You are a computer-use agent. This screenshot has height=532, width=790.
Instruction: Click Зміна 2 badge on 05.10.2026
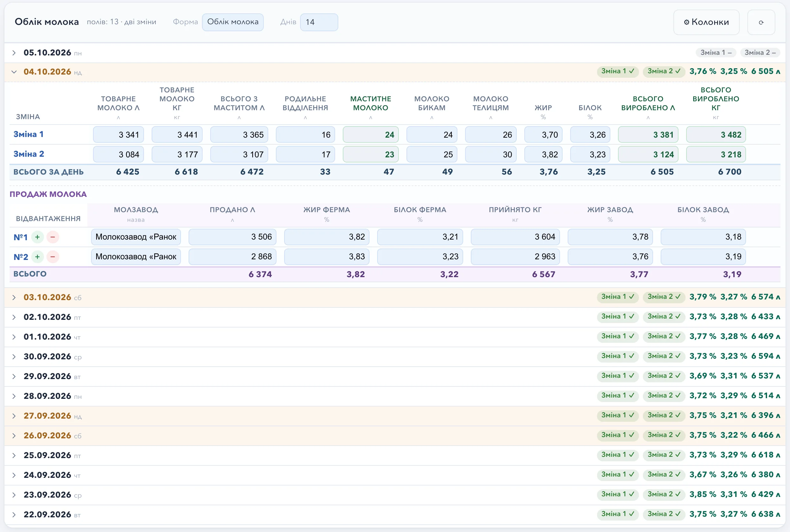[760, 53]
